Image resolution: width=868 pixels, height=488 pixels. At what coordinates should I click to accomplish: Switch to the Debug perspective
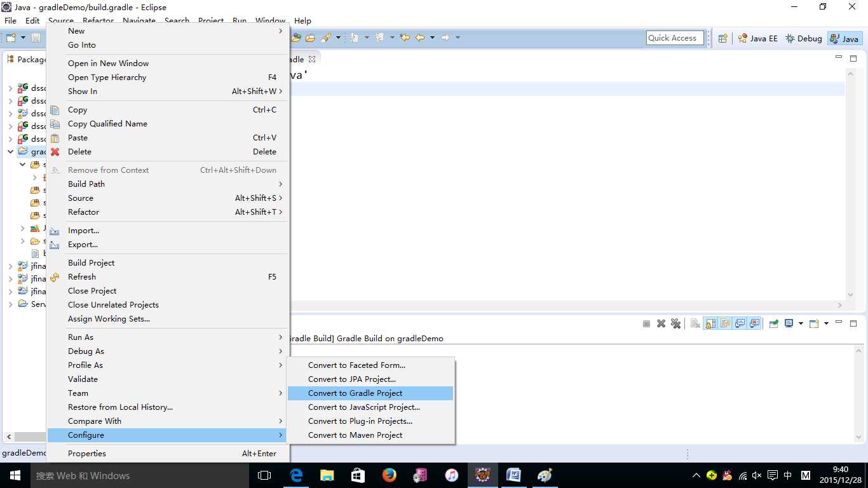tap(804, 38)
